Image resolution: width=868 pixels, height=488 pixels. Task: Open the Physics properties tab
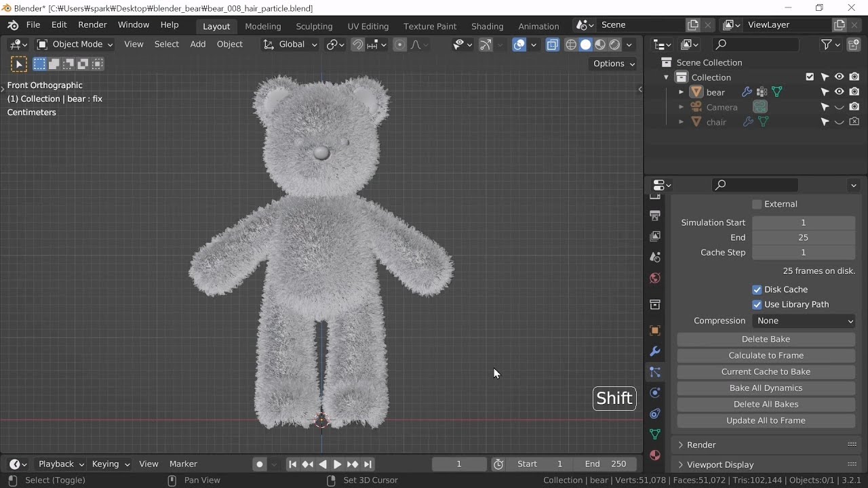[655, 393]
